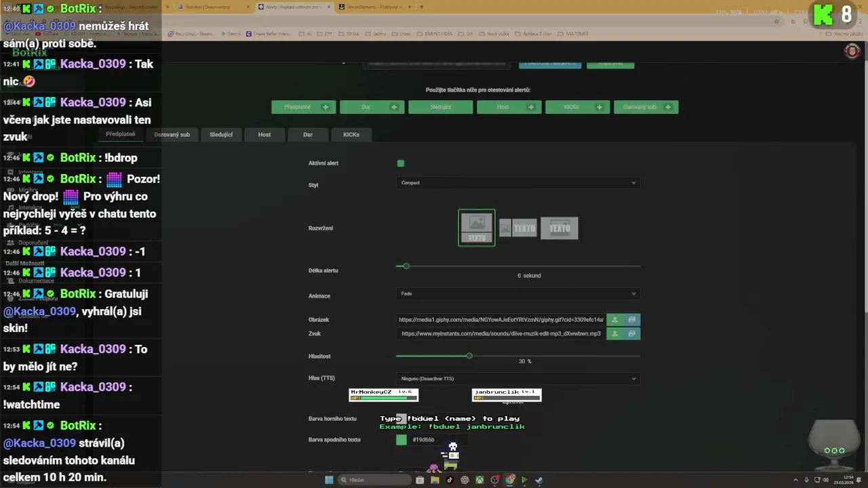Image resolution: width=868 pixels, height=488 pixels.
Task: Test the Předplatné alert button
Action: [304, 107]
